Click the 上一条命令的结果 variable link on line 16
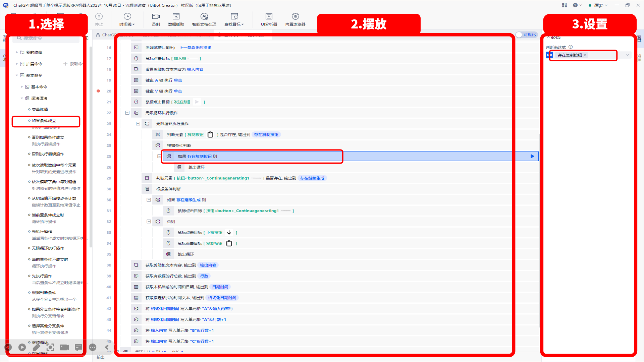The width and height of the screenshot is (644, 362). click(x=195, y=48)
